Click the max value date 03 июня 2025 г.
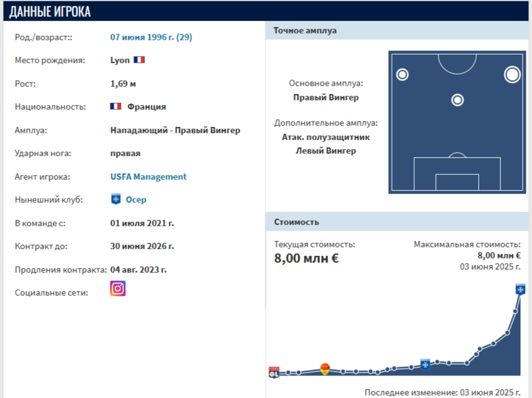532x398 pixels. 490,267
